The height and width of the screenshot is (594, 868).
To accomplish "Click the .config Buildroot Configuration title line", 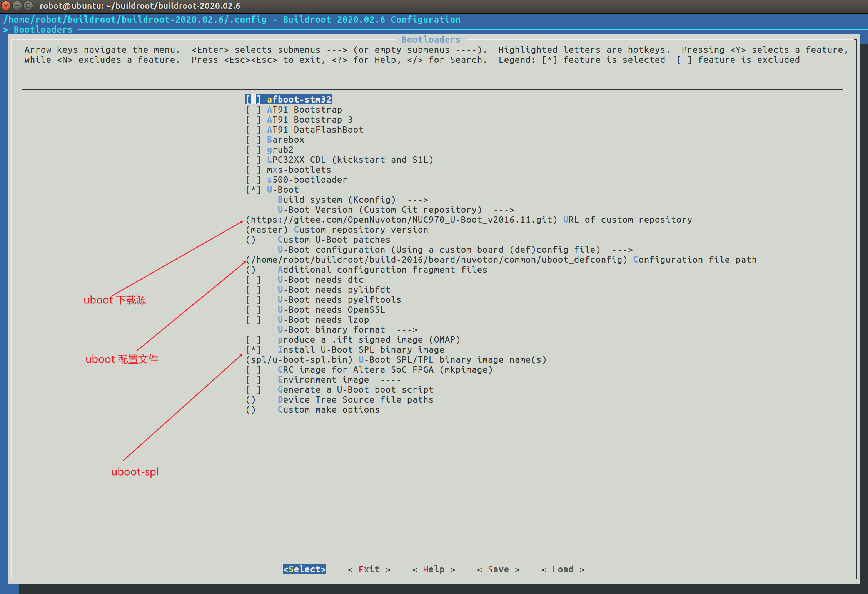I will [232, 20].
